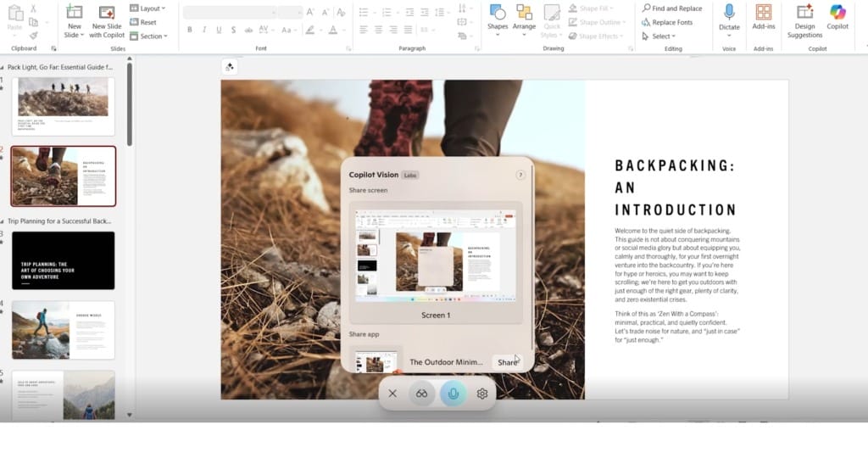This screenshot has height=475, width=868.
Task: Toggle Italic formatting
Action: 204,30
